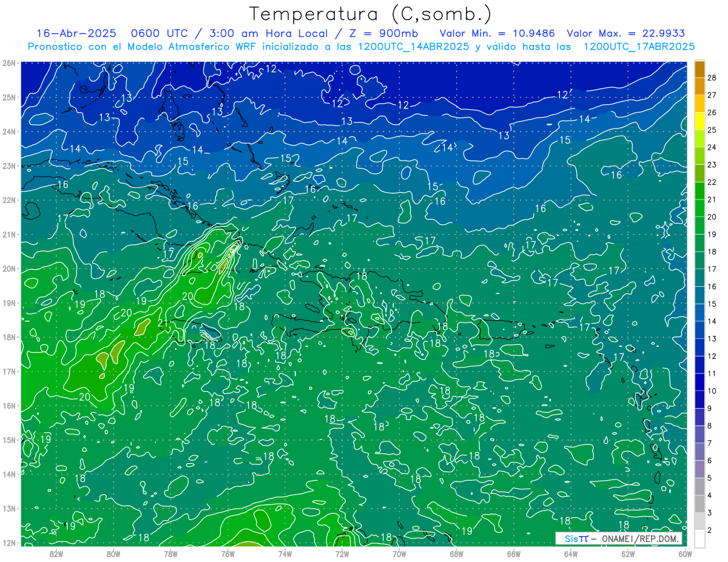Click legend swatch between values 10 and 11
The image size is (728, 562).
[x=699, y=383]
